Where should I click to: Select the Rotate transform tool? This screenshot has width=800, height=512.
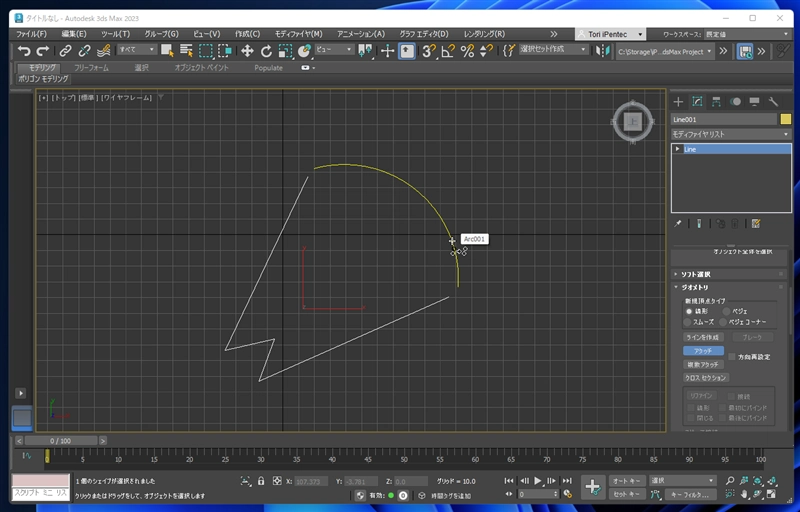(266, 50)
